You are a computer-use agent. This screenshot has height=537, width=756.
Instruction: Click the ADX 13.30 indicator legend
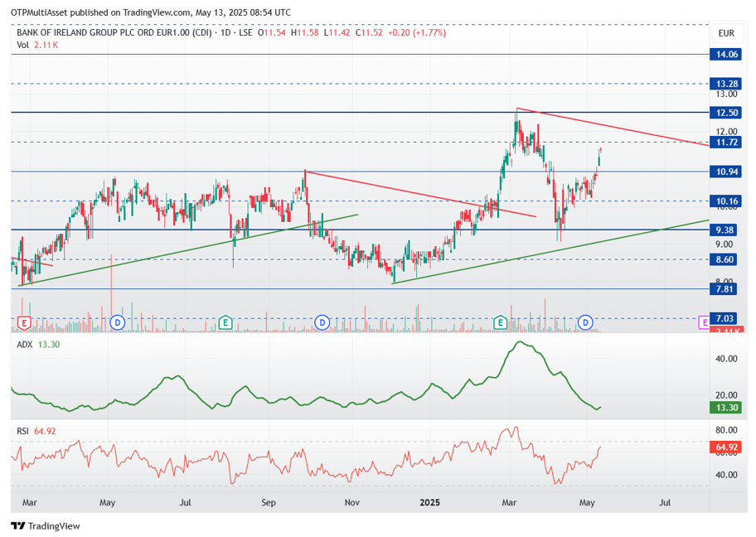pos(38,344)
